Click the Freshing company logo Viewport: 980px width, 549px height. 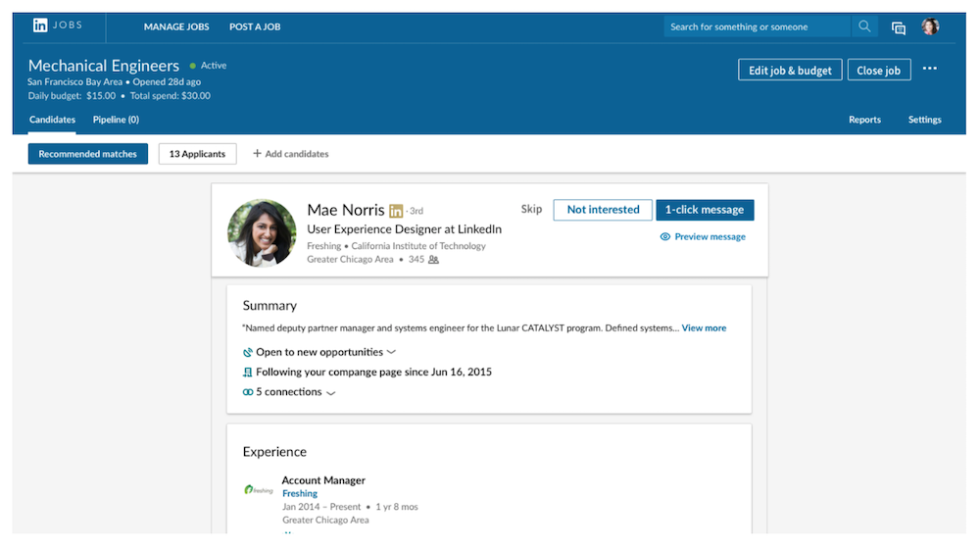259,490
